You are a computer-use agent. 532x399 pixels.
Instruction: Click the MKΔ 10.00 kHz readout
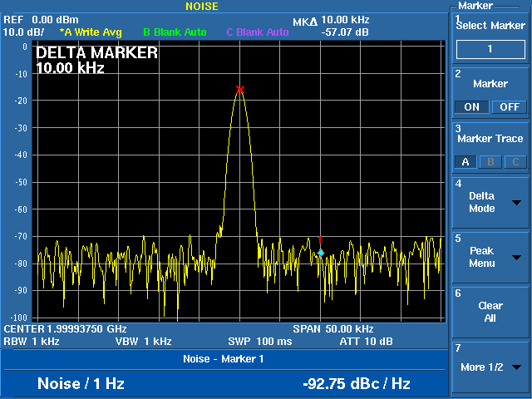coord(331,20)
